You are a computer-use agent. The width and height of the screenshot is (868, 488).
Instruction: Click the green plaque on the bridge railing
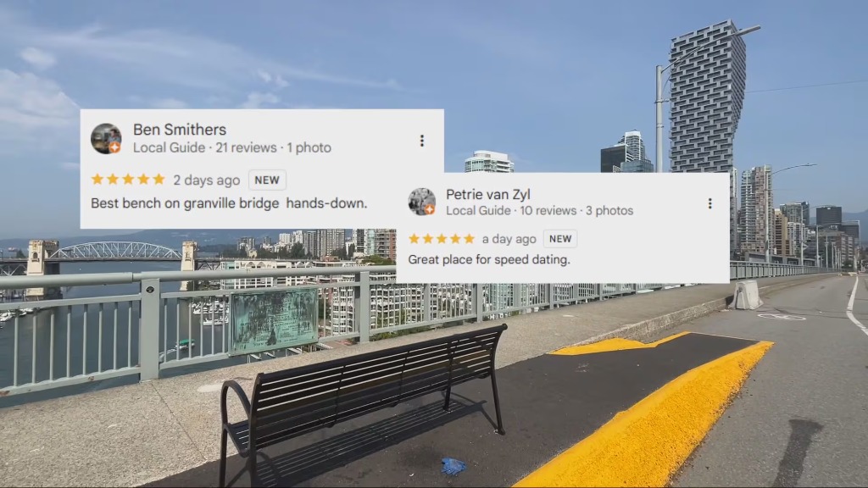[274, 321]
